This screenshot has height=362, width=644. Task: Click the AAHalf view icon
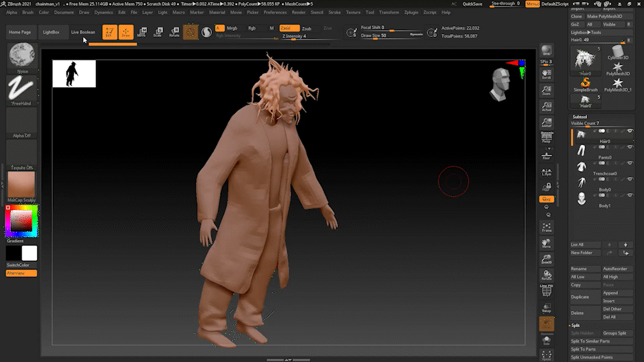[x=547, y=121]
